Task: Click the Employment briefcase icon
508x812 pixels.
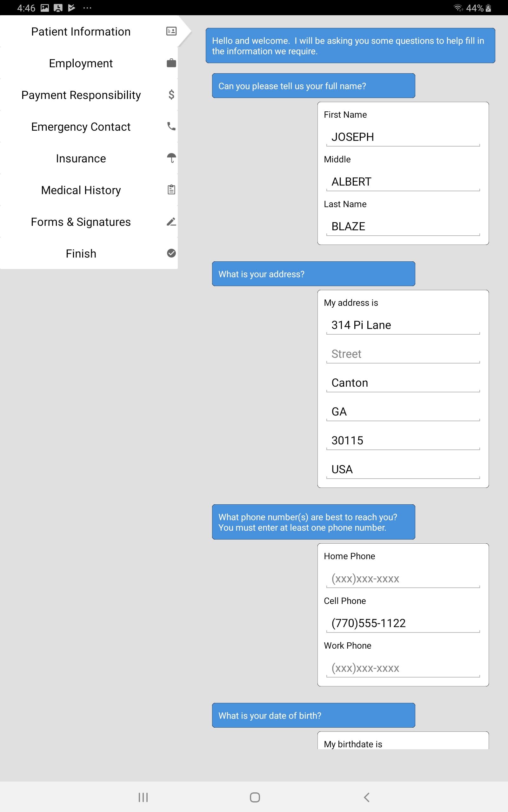Action: pyautogui.click(x=171, y=63)
